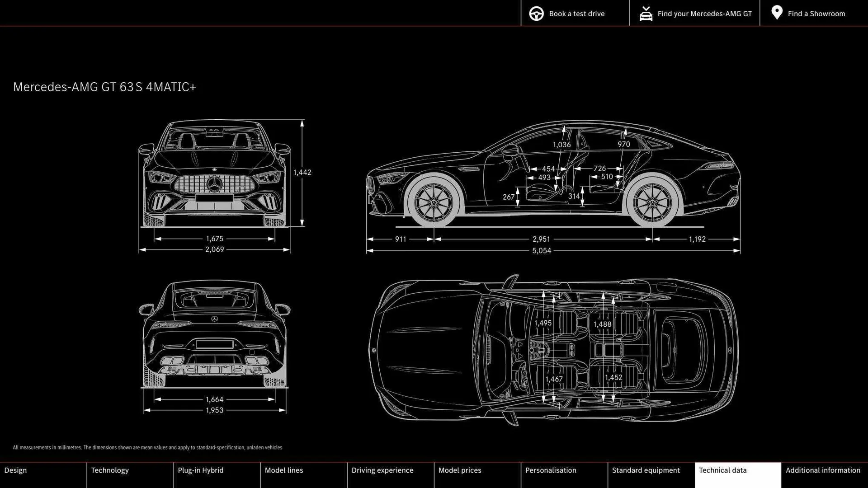The height and width of the screenshot is (488, 868).
Task: Click the Additional information link
Action: pos(823,470)
